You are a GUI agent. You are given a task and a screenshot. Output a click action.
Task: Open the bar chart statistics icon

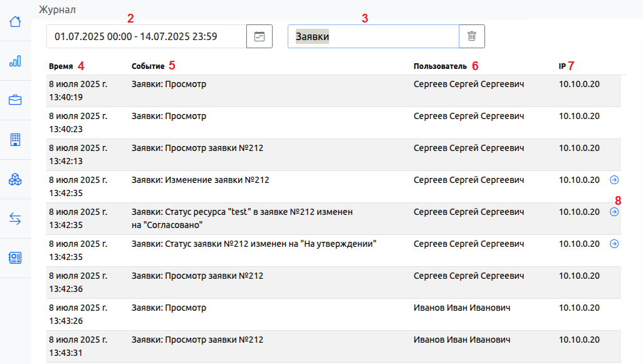(x=15, y=61)
